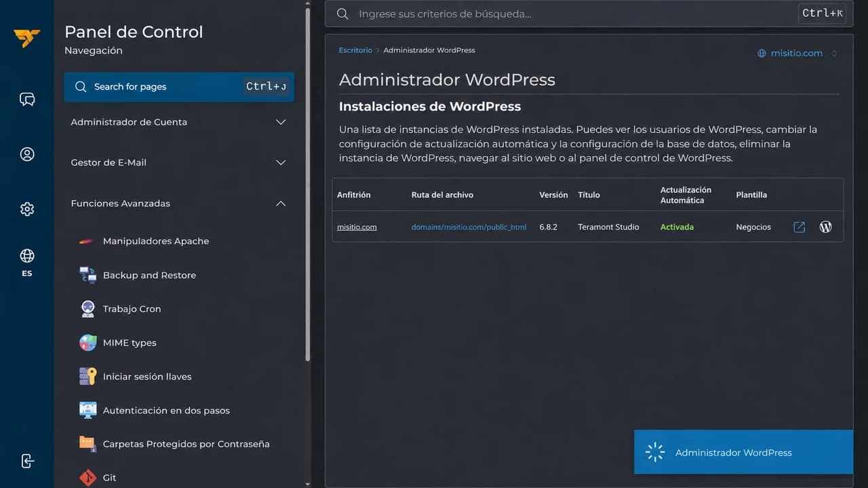This screenshot has height=488, width=868.
Task: Open Manipuladores Apache page
Action: [156, 241]
